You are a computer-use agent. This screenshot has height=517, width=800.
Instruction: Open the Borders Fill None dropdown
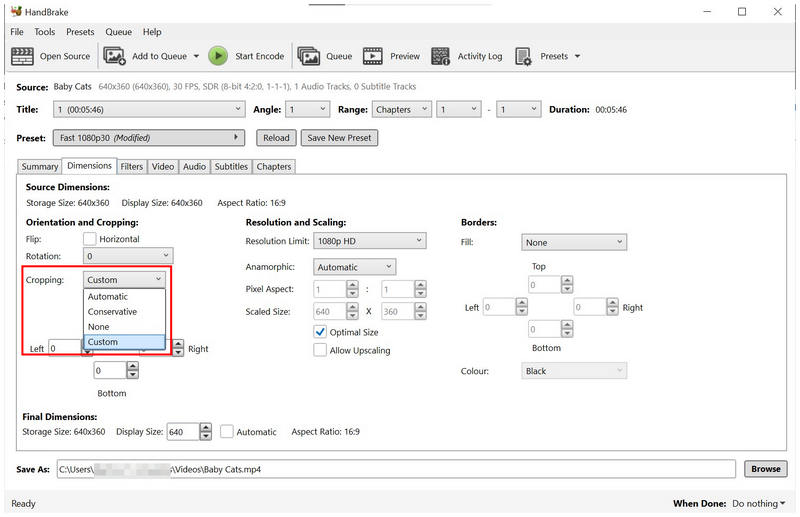tap(574, 242)
